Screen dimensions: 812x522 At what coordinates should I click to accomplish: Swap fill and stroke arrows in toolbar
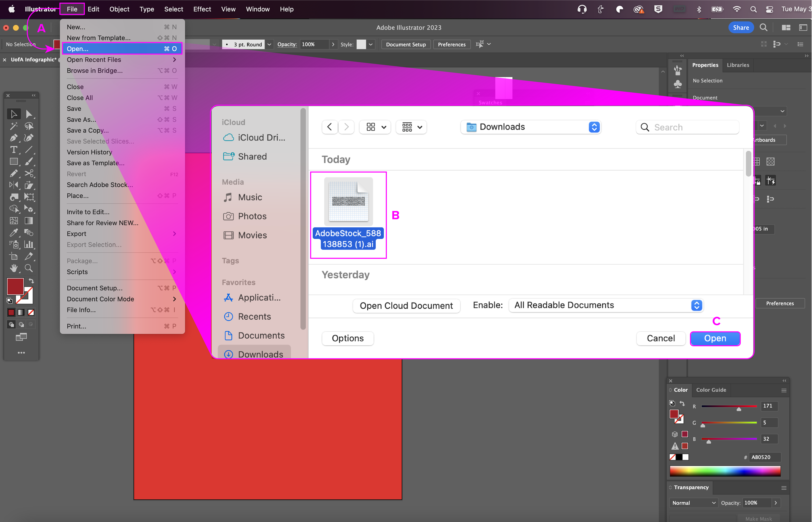[x=31, y=281]
